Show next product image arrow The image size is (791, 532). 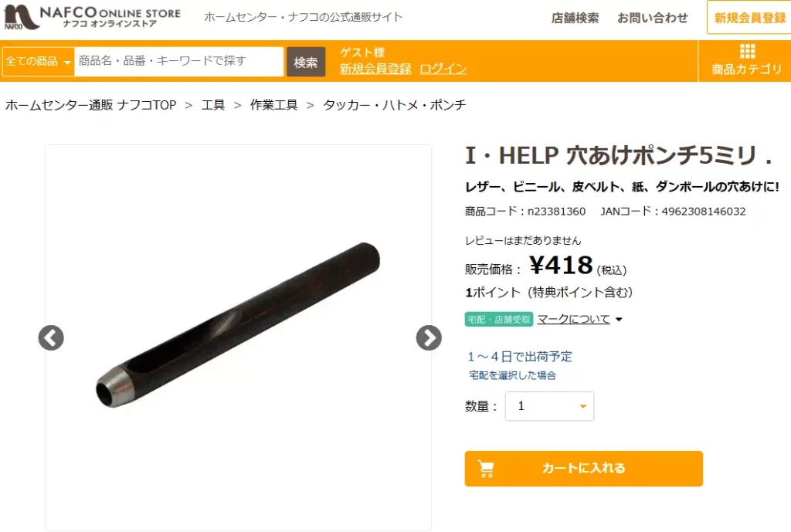(x=429, y=338)
